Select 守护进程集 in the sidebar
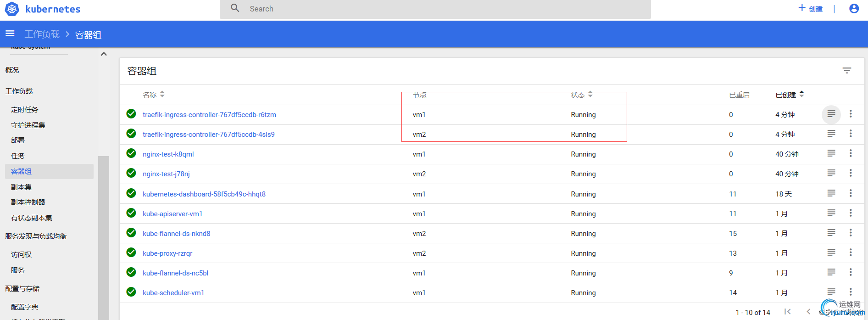Image resolution: width=868 pixels, height=320 pixels. pos(28,125)
